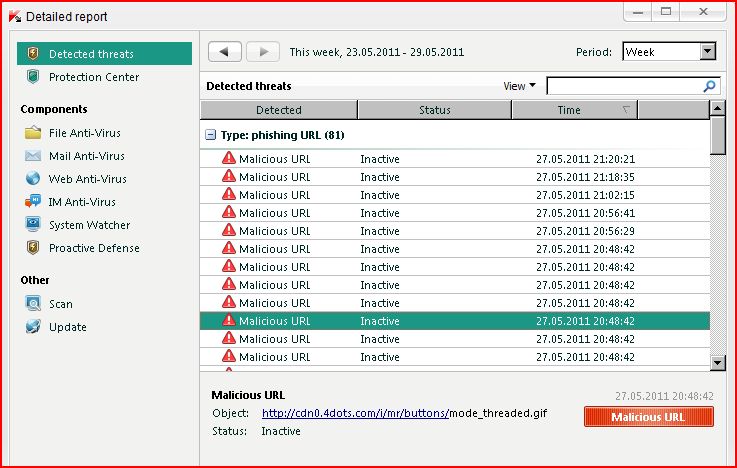Click the vertical scrollbar thumb
This screenshot has height=468, width=737.
718,135
